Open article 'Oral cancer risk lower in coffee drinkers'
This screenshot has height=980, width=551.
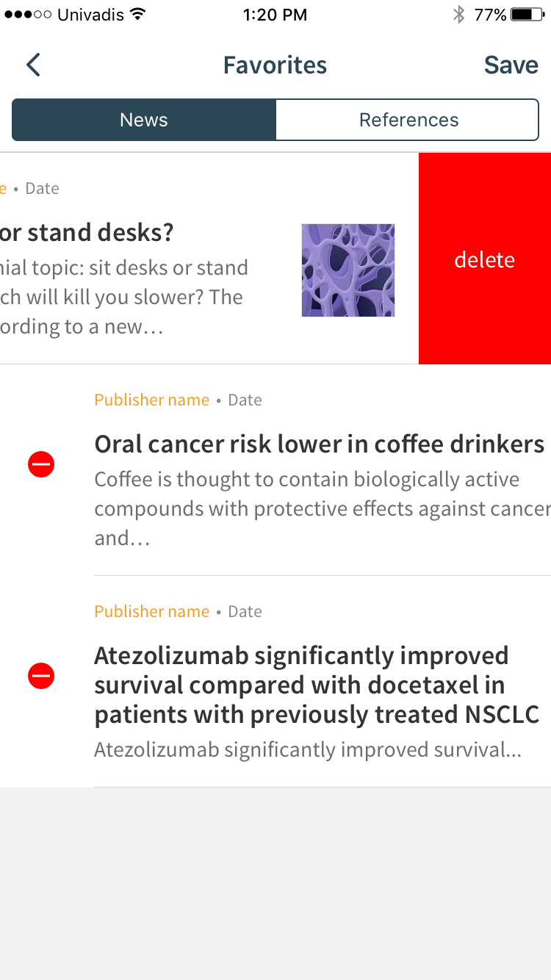pos(320,444)
